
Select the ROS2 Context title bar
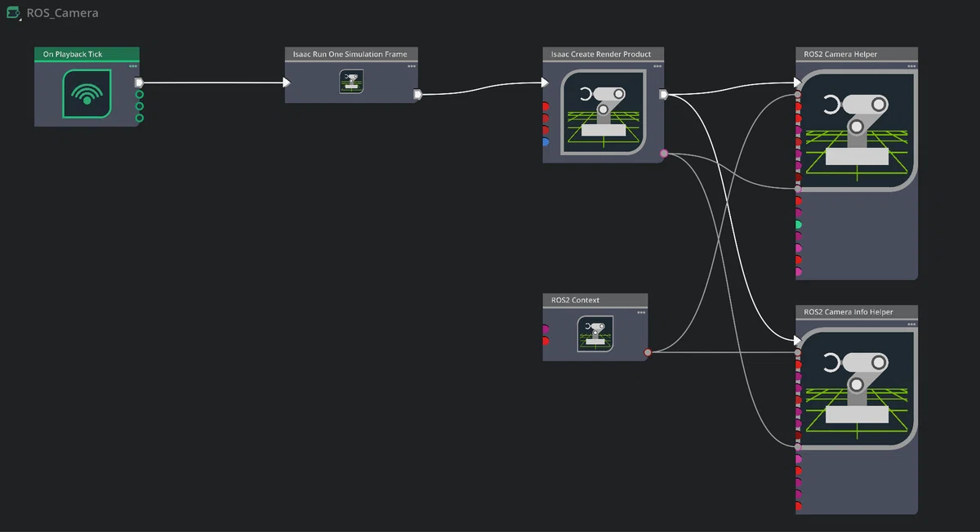tap(595, 300)
